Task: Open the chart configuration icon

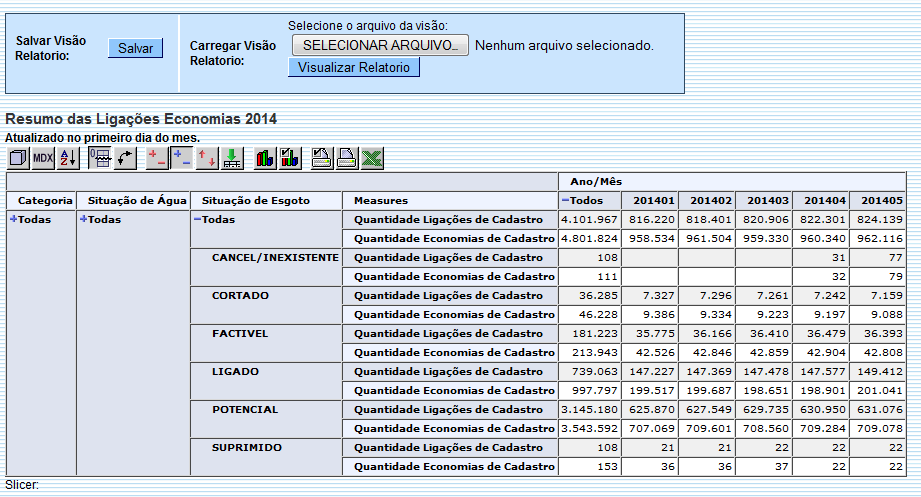Action: point(290,158)
